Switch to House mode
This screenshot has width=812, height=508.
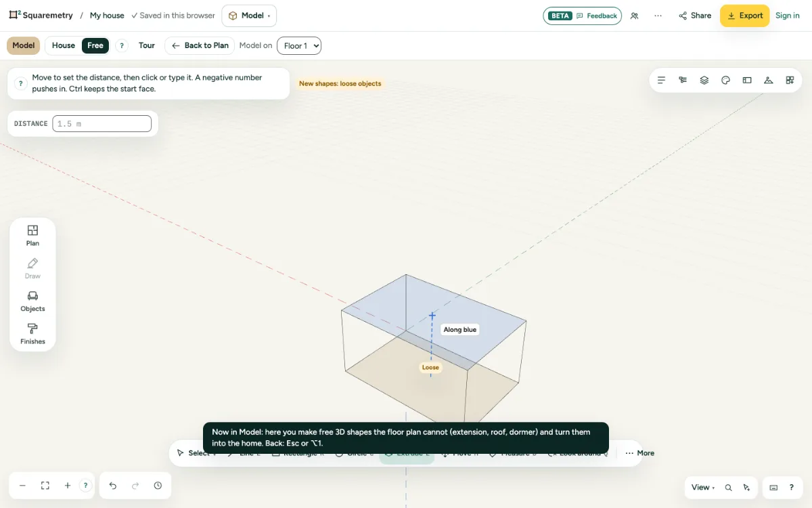click(x=64, y=45)
